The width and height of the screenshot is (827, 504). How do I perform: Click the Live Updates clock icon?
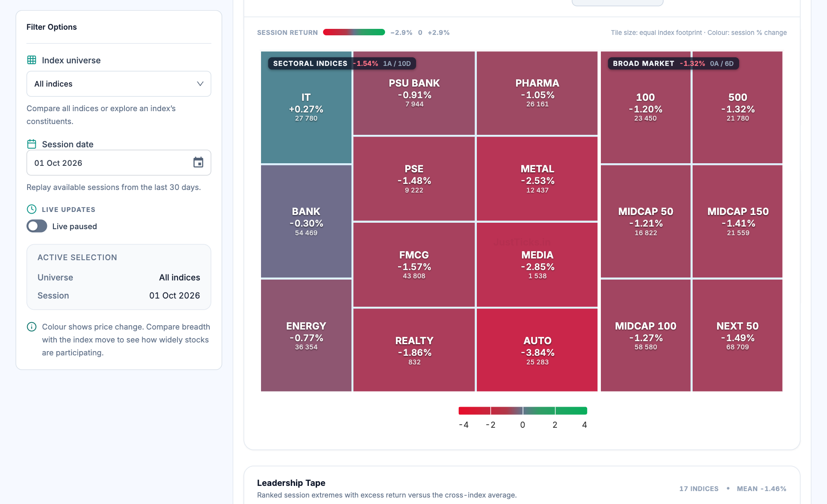pyautogui.click(x=31, y=209)
